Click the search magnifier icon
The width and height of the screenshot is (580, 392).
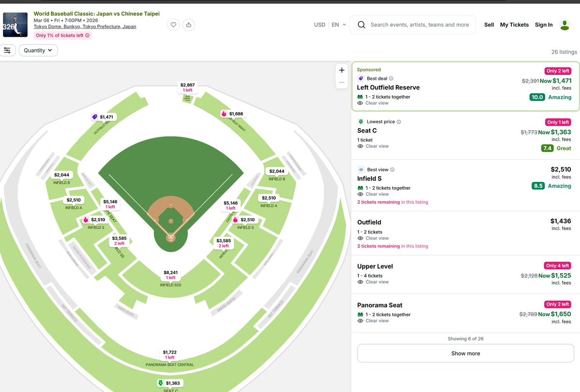(x=361, y=25)
